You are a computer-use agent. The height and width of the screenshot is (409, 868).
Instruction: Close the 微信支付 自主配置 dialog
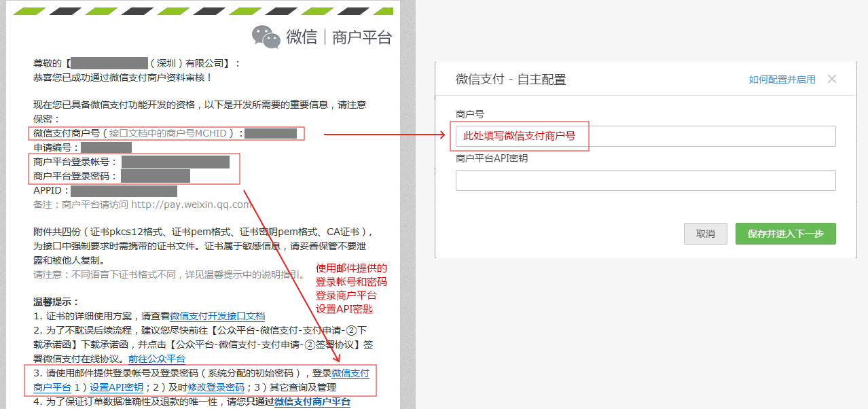[831, 79]
